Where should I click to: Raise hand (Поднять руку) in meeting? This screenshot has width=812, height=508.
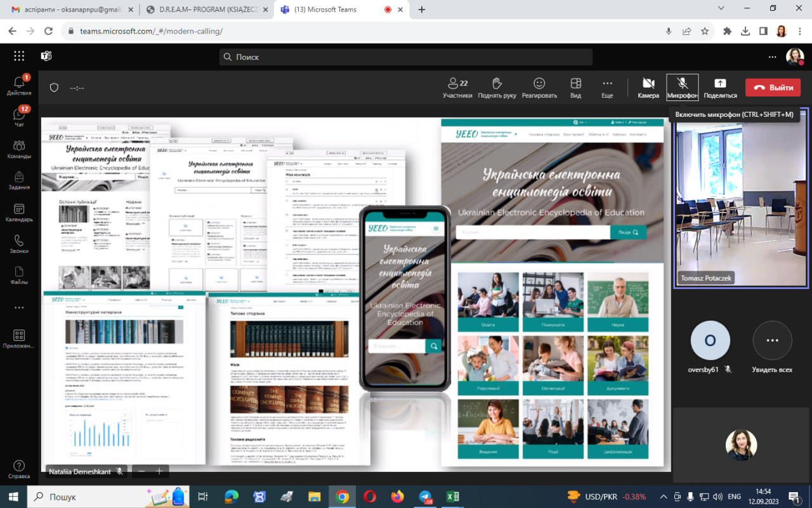click(497, 88)
